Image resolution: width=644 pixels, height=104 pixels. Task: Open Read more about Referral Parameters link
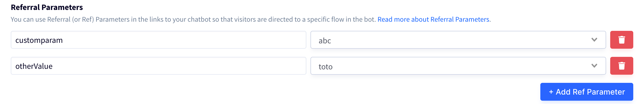point(433,19)
